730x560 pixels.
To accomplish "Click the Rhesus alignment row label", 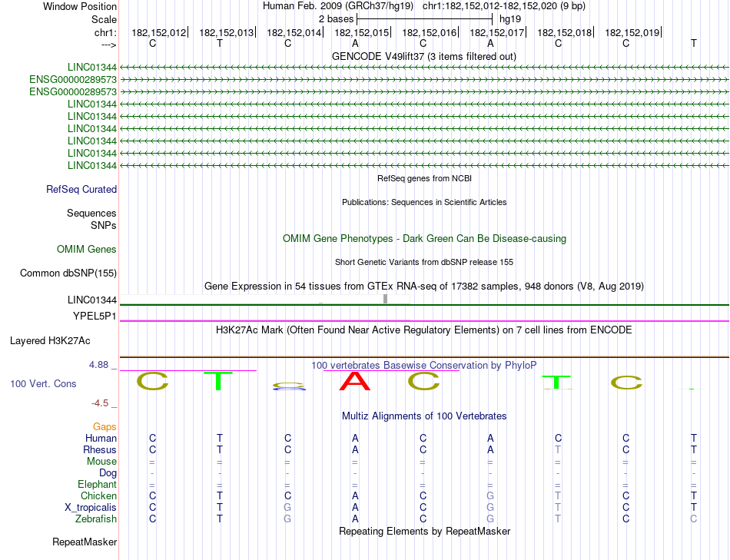I will pyautogui.click(x=100, y=449).
